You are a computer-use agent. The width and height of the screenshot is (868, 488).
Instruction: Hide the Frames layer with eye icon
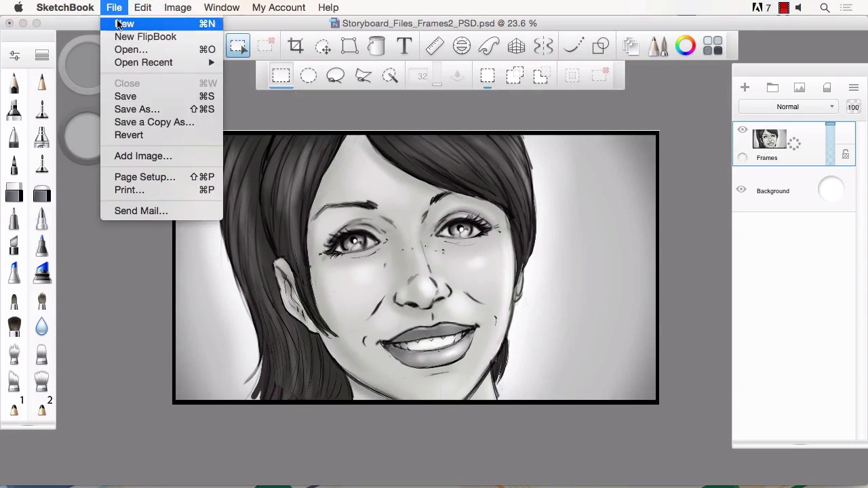(743, 130)
